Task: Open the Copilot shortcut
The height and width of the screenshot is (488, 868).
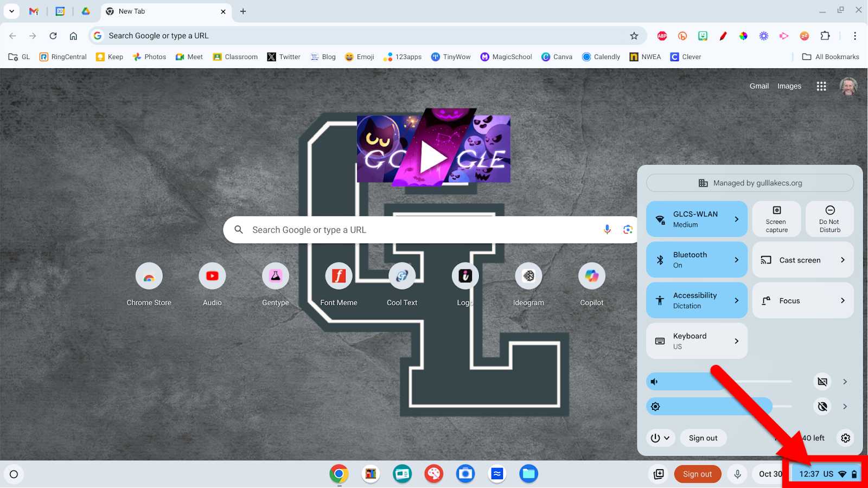Action: point(592,285)
